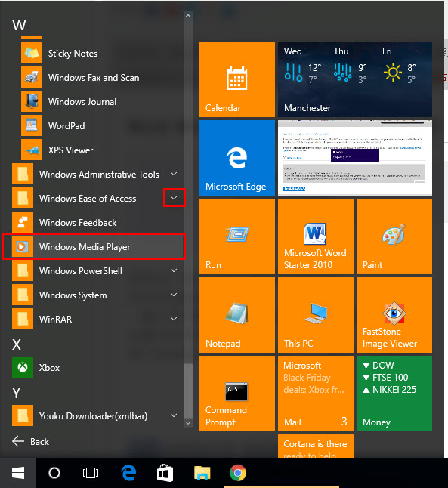Go Back to the previous menu
This screenshot has width=448, height=488.
(x=30, y=441)
